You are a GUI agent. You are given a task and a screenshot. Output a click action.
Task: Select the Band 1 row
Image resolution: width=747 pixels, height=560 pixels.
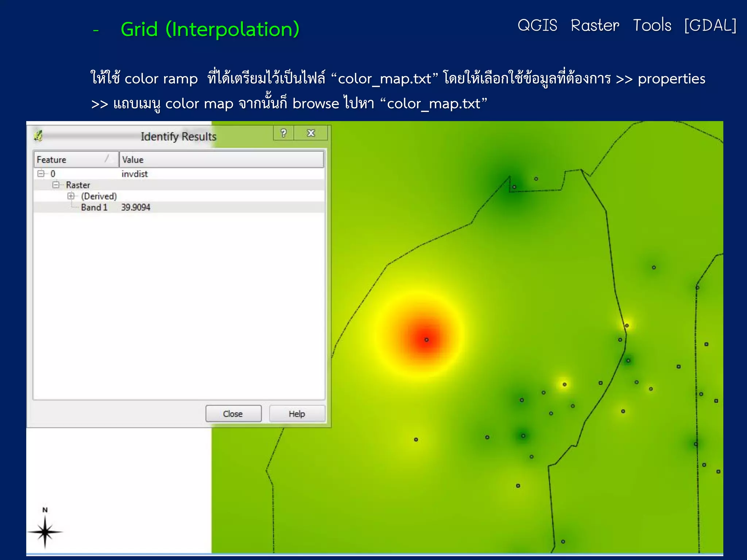pyautogui.click(x=179, y=207)
